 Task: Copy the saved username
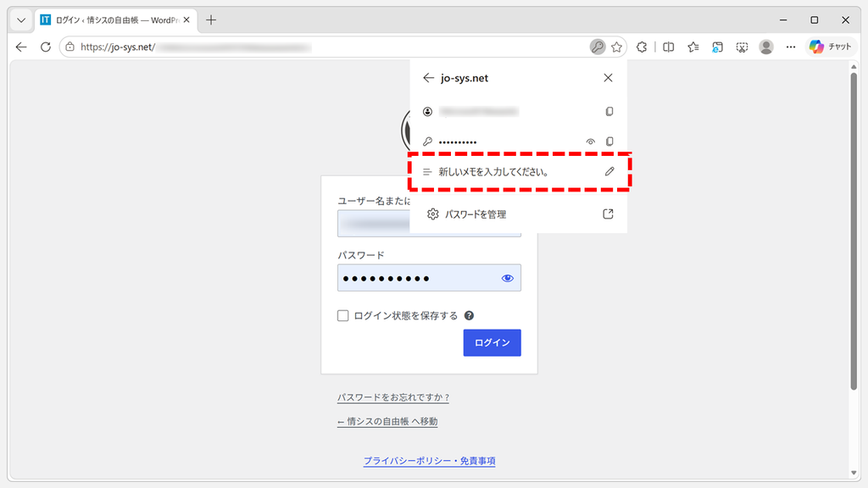point(609,112)
